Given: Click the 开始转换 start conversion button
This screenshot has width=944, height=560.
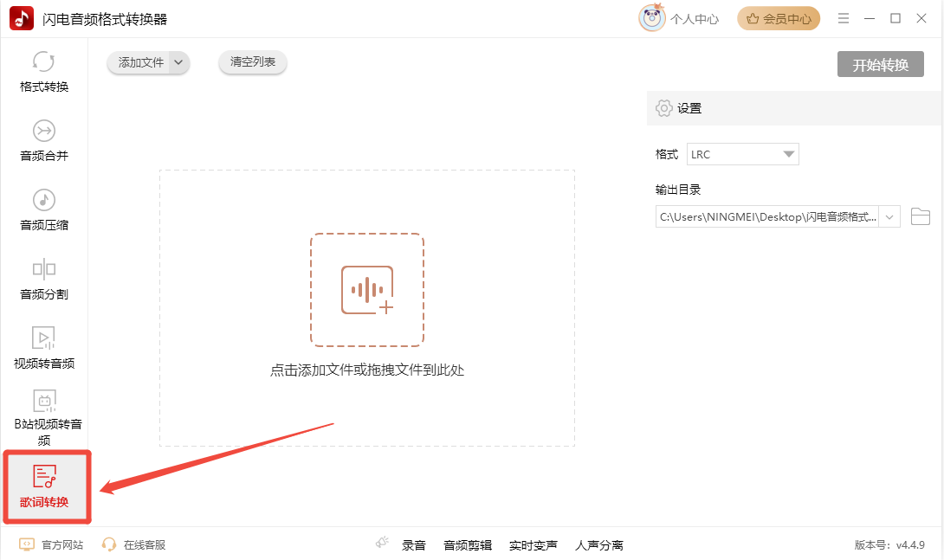Looking at the screenshot, I should [x=880, y=65].
